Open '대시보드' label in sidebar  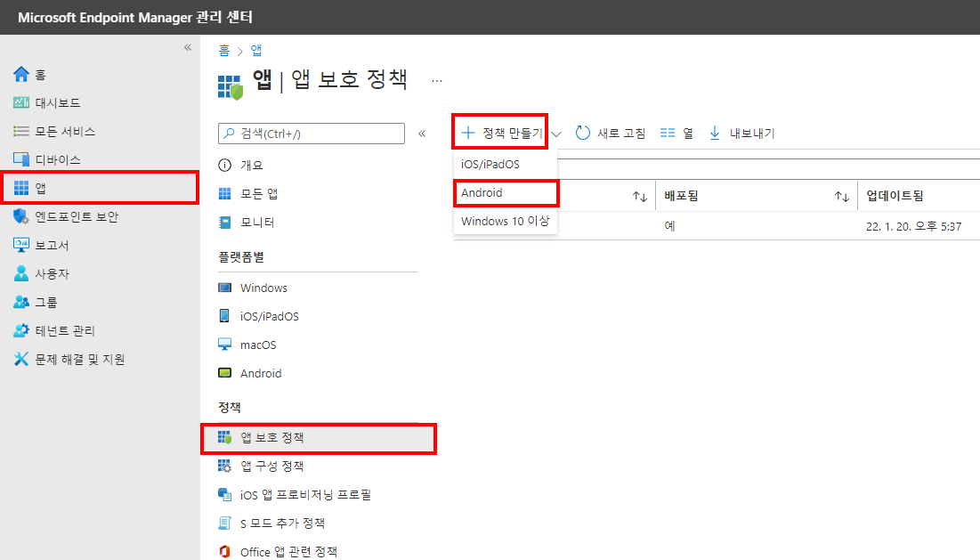[x=58, y=103]
